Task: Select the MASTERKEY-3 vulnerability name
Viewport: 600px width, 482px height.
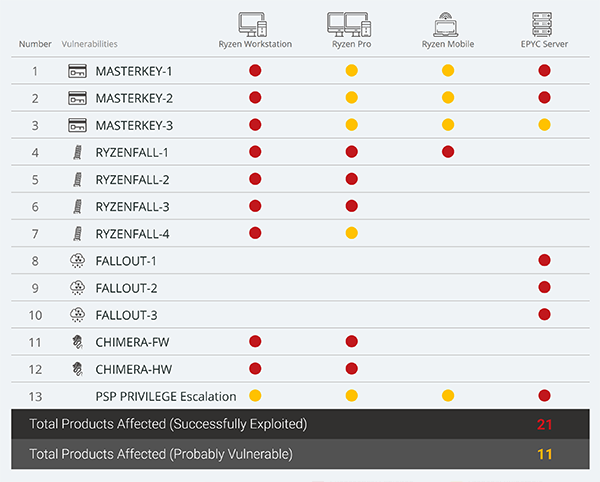Action: click(x=134, y=126)
